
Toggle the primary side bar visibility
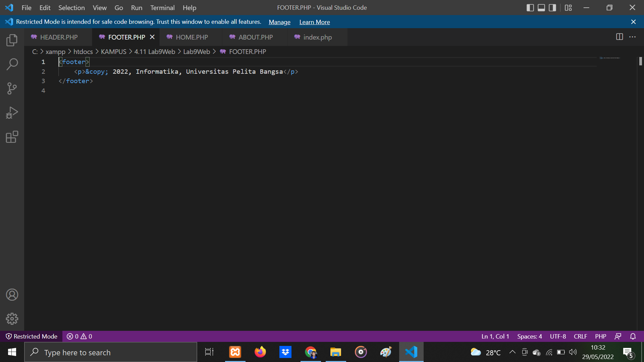point(530,7)
